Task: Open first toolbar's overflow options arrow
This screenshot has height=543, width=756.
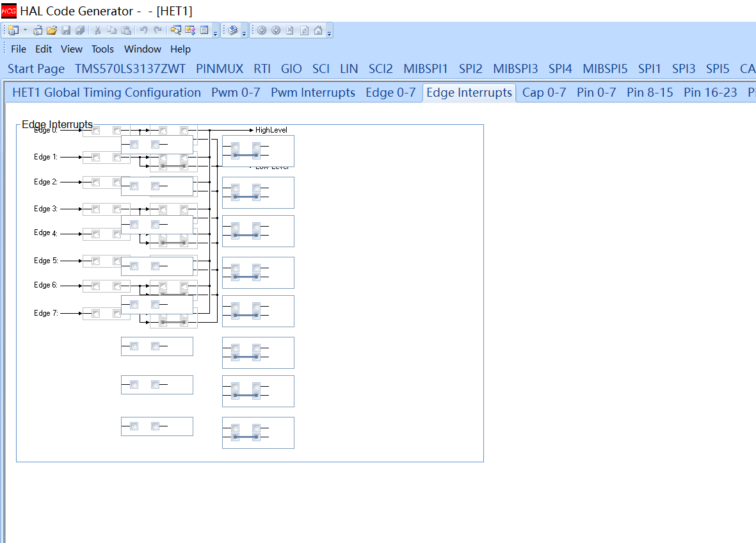Action: (216, 33)
